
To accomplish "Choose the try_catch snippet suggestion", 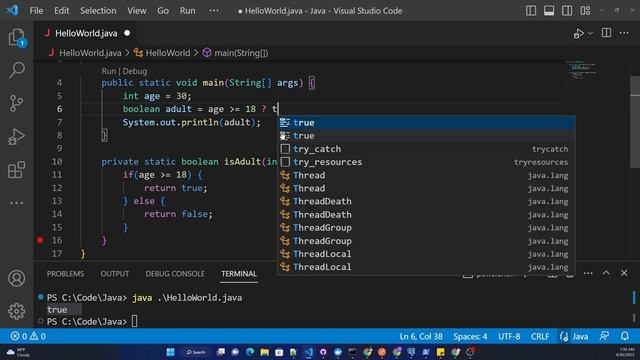I will point(427,149).
